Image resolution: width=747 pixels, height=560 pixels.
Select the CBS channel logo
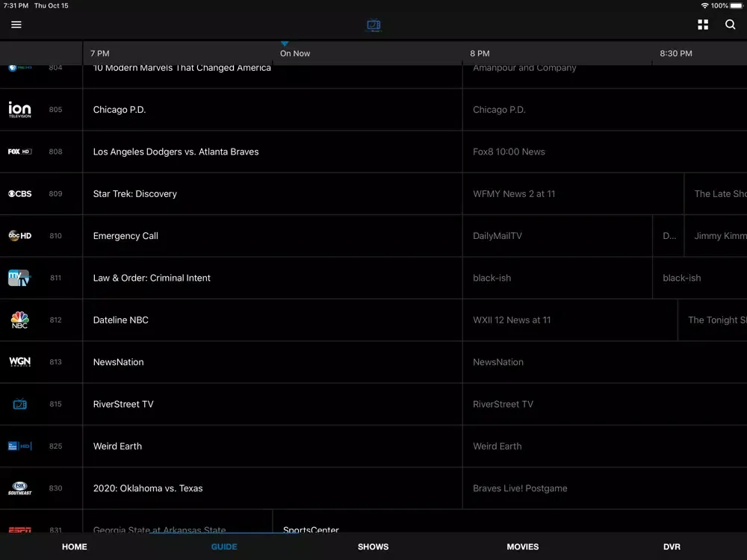[x=19, y=194]
